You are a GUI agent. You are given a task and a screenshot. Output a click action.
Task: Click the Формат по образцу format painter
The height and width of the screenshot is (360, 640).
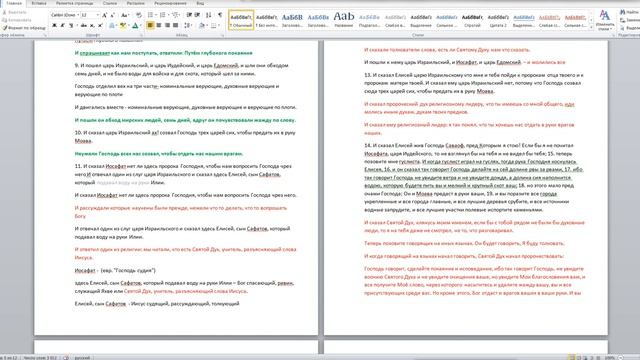pyautogui.click(x=24, y=28)
